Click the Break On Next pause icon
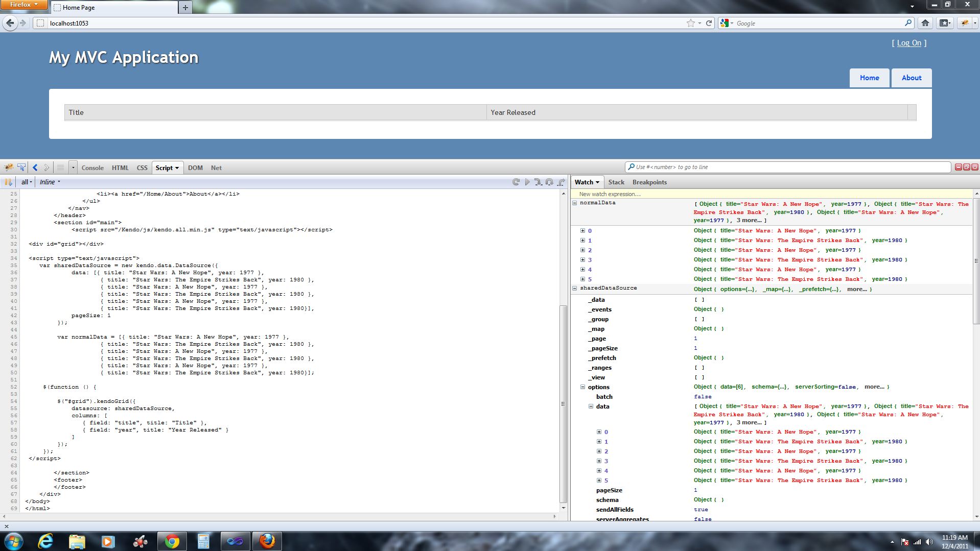Screen dimensions: 980x551 pyautogui.click(x=8, y=182)
